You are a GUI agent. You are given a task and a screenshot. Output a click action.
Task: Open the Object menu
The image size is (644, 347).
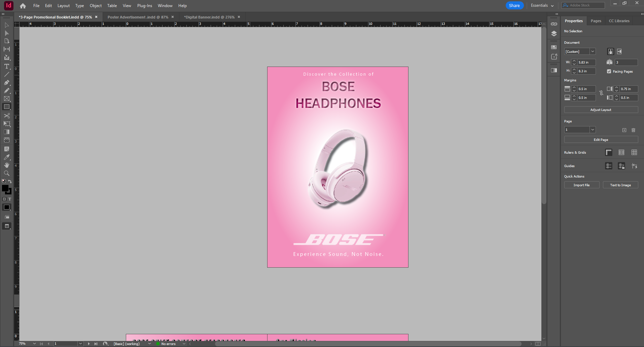pos(96,6)
